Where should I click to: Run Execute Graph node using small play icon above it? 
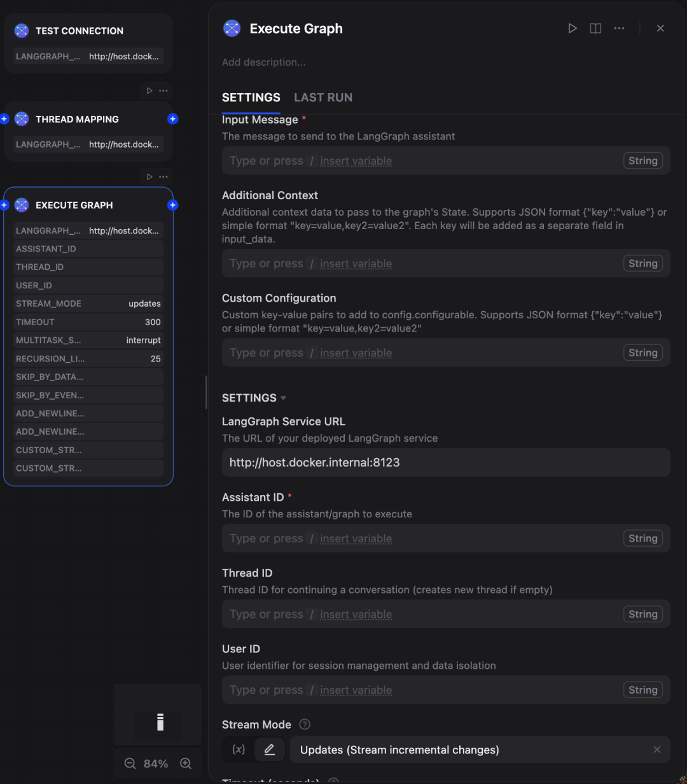click(149, 177)
